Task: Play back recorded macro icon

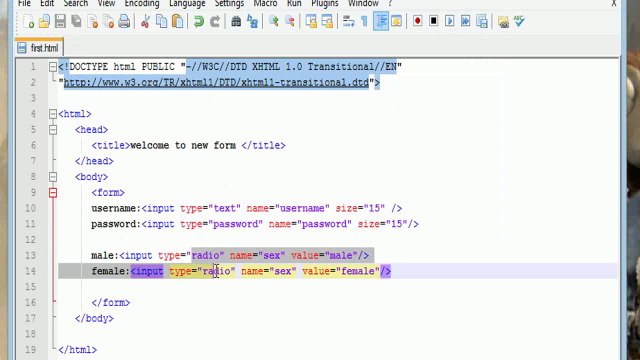Action: (x=449, y=21)
